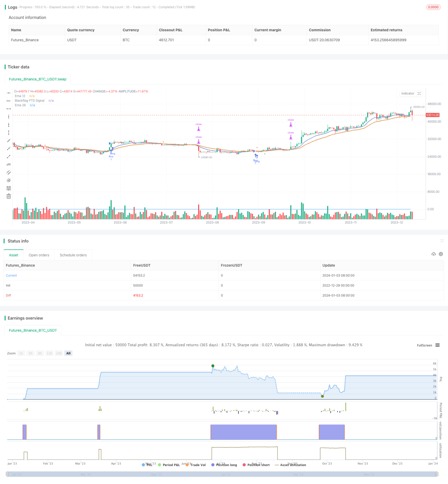Click the Ema 12 indicator label
Viewport: 448px width, 484px height.
20,96
